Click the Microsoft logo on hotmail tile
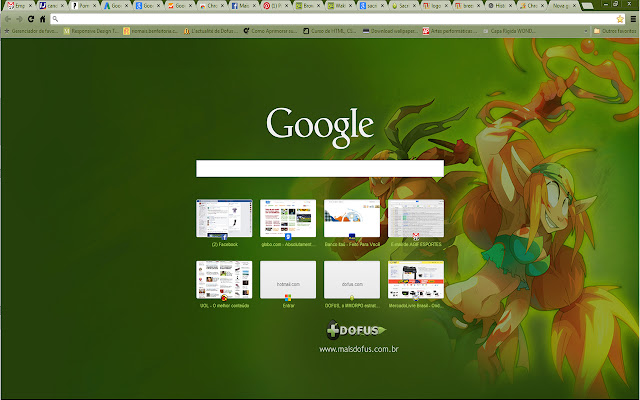Viewport: 640px width, 400px height. click(x=288, y=298)
